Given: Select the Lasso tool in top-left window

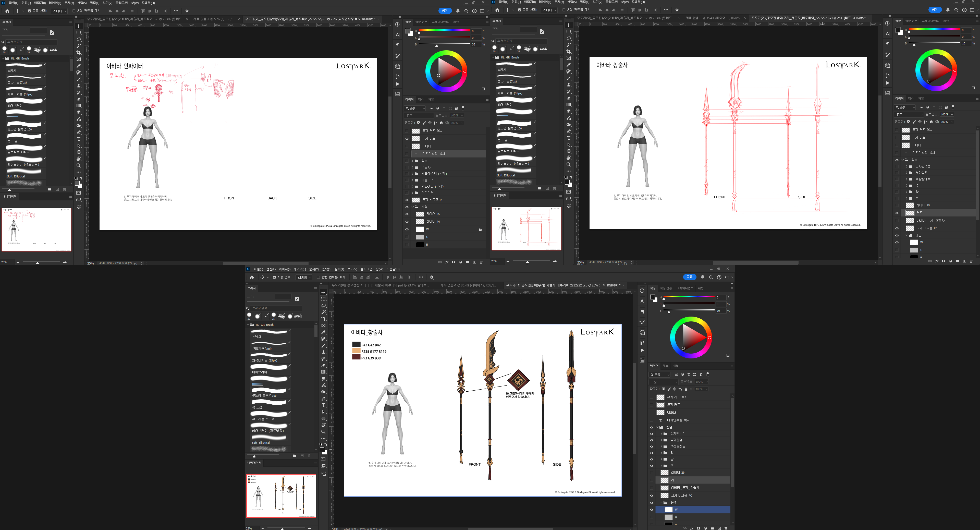Looking at the screenshot, I should (79, 39).
